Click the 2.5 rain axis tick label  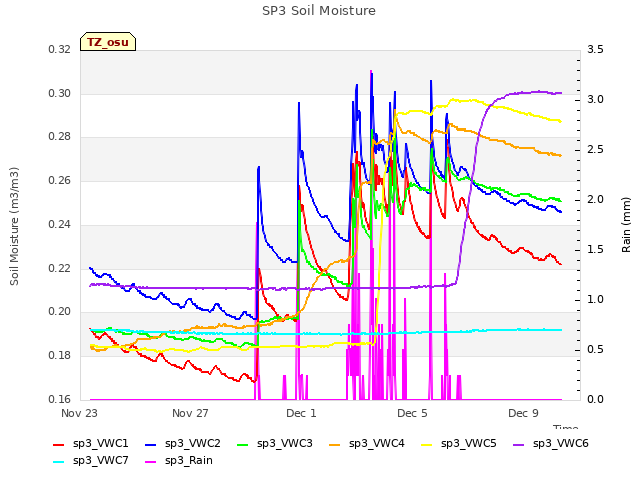595,150
